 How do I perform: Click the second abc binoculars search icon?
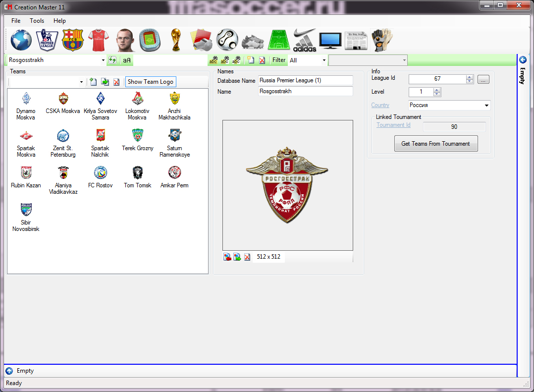coord(224,60)
